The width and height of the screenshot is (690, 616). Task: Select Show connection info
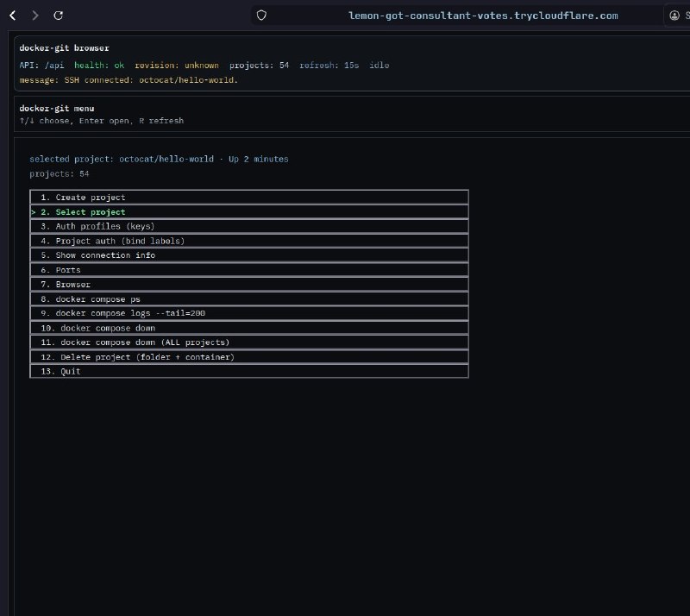249,255
